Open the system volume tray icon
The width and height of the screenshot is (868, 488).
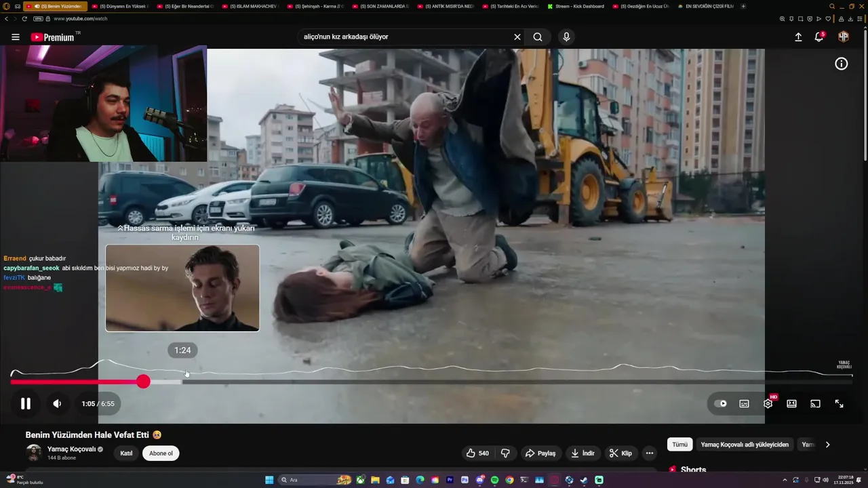[x=825, y=480]
